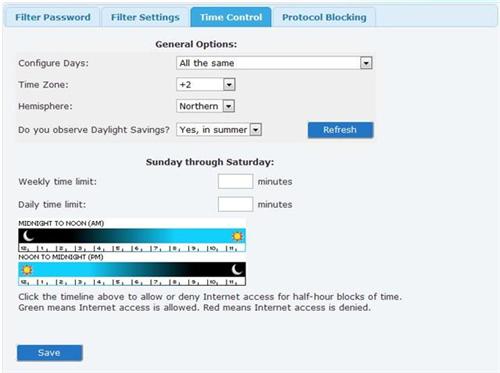Click the moon icon on PM timeline
The image size is (500, 373).
(237, 269)
